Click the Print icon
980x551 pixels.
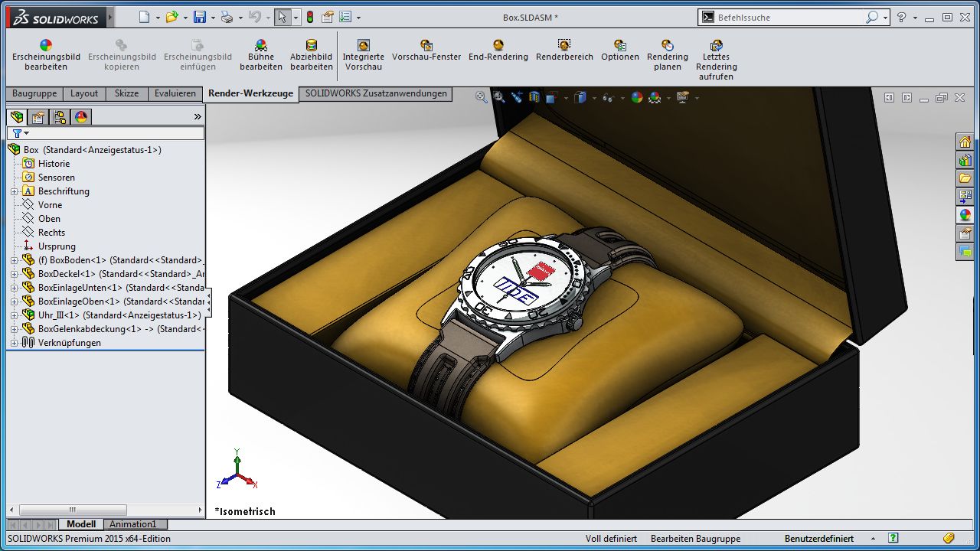pyautogui.click(x=227, y=17)
